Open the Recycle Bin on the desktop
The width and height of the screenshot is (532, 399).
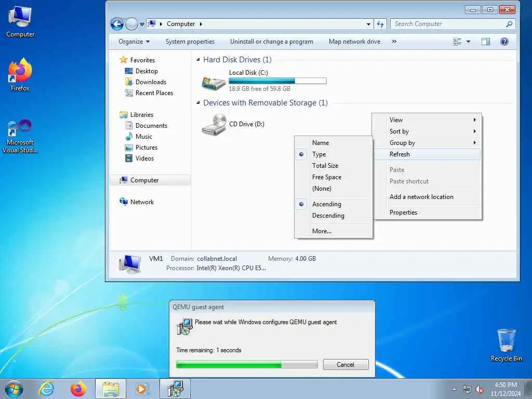coord(506,345)
